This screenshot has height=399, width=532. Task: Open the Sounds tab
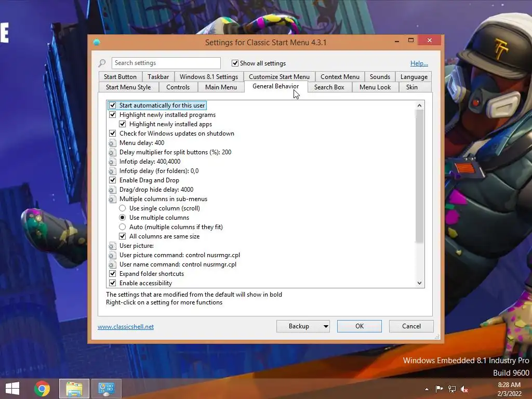pos(380,77)
